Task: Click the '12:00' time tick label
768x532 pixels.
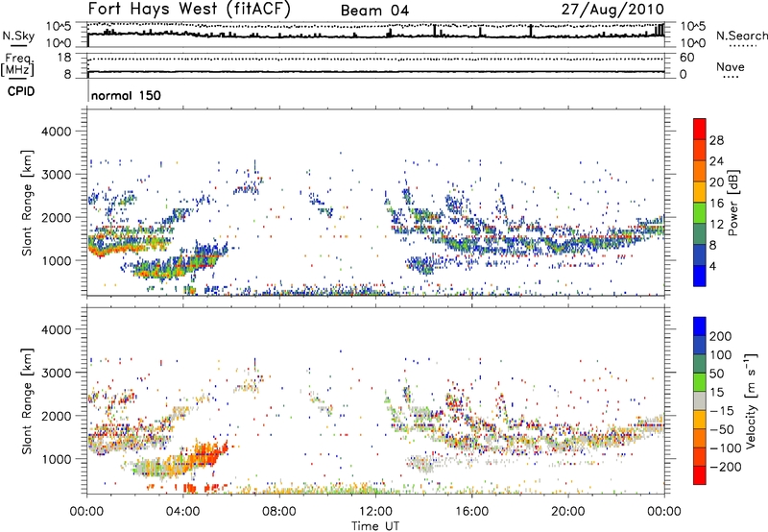Action: click(375, 512)
